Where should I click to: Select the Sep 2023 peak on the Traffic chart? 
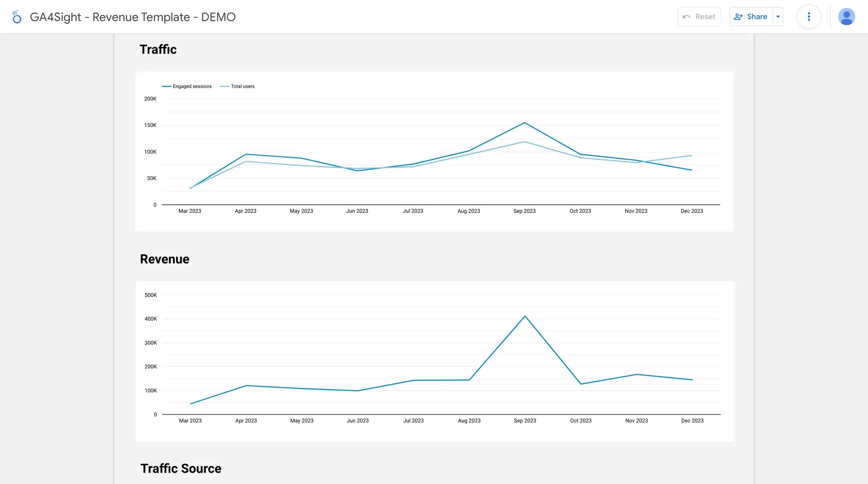tap(525, 123)
